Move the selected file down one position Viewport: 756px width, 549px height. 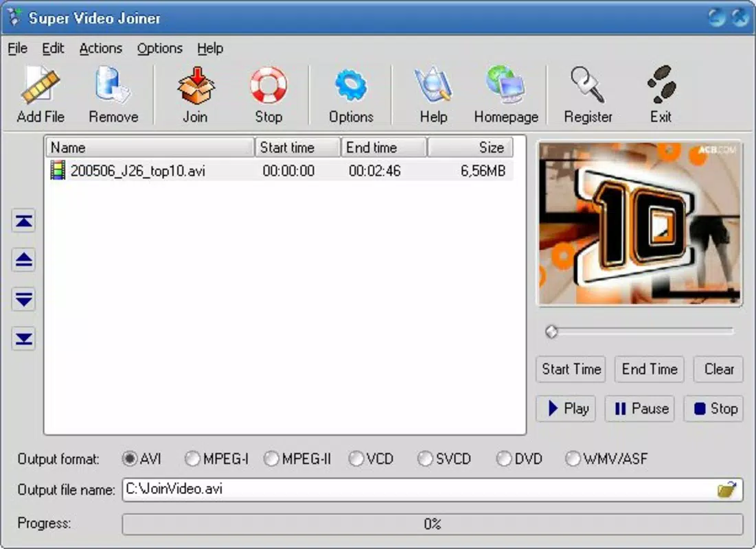click(23, 299)
